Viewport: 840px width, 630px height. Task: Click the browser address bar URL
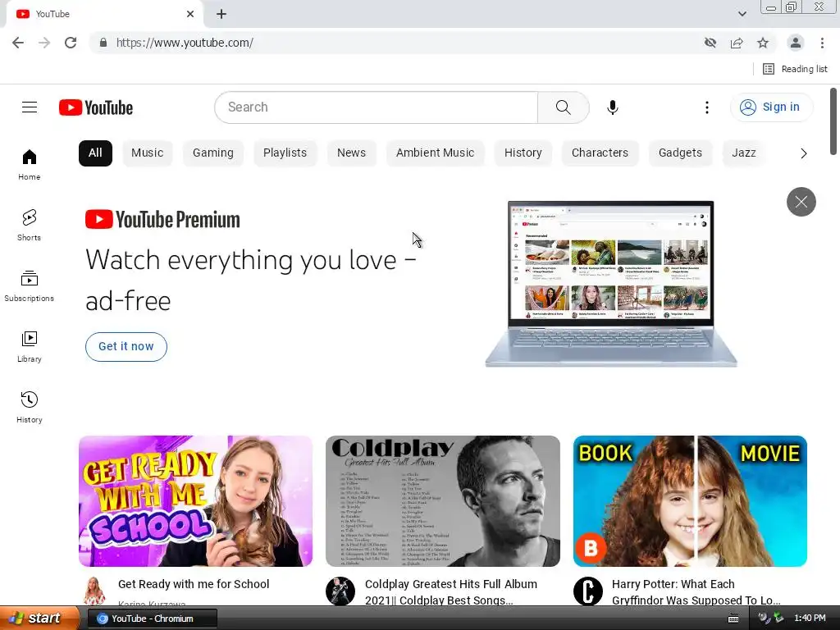(185, 43)
